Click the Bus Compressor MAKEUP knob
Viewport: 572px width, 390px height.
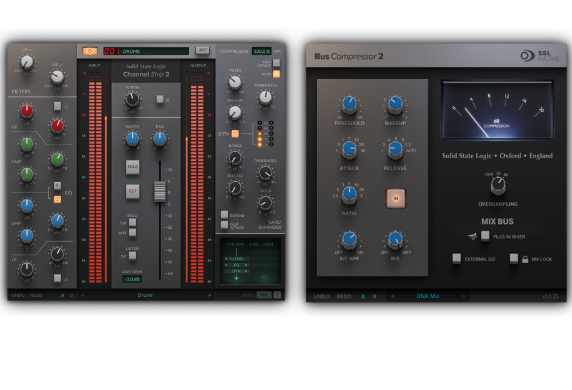[x=395, y=104]
